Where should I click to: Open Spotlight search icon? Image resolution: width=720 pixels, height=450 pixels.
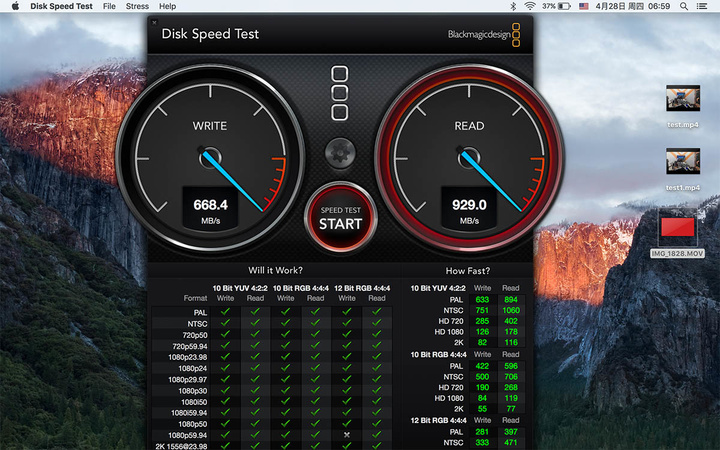pos(684,6)
